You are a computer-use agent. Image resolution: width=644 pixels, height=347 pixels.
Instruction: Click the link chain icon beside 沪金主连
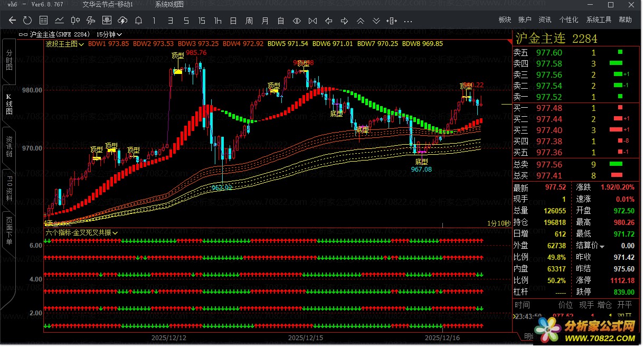(x=23, y=34)
